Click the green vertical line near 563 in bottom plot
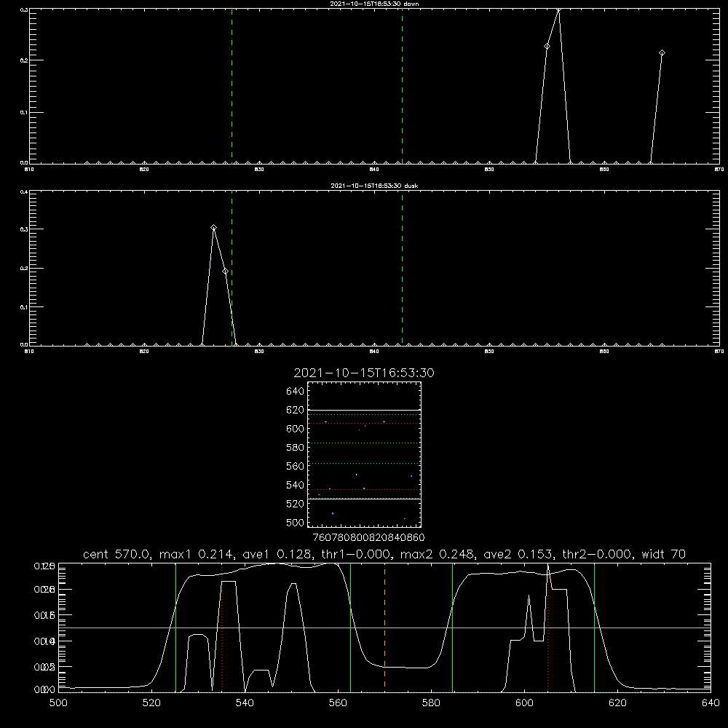Image resolution: width=728 pixels, height=728 pixels. [x=351, y=627]
